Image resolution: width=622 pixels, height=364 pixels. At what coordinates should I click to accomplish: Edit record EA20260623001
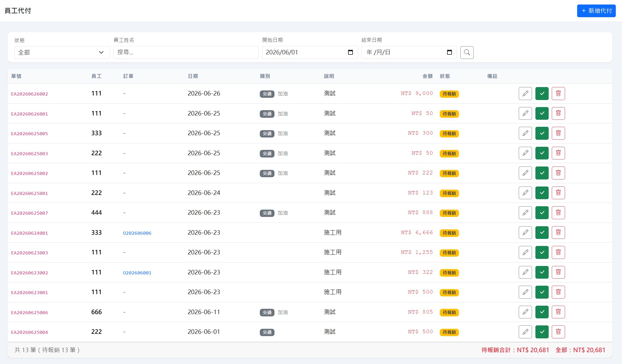pos(525,292)
